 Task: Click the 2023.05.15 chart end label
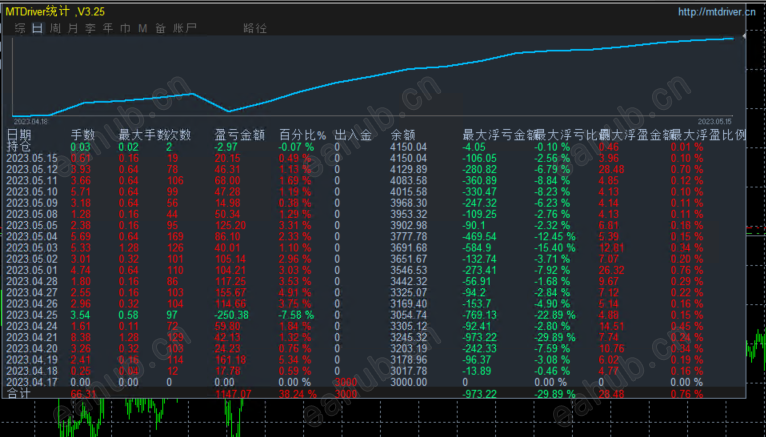[x=715, y=122]
